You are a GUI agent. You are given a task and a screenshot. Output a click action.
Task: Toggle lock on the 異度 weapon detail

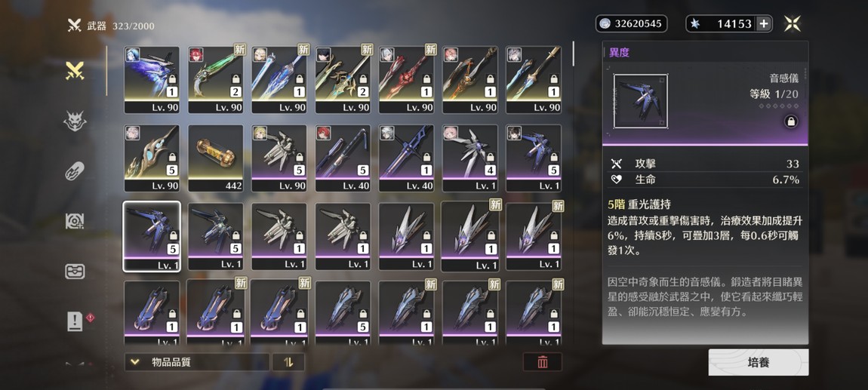click(791, 121)
